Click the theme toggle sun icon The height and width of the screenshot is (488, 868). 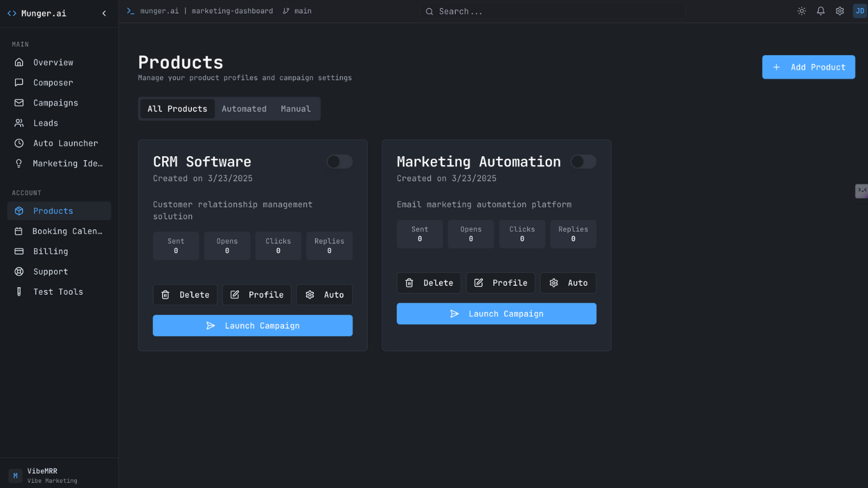click(x=801, y=11)
